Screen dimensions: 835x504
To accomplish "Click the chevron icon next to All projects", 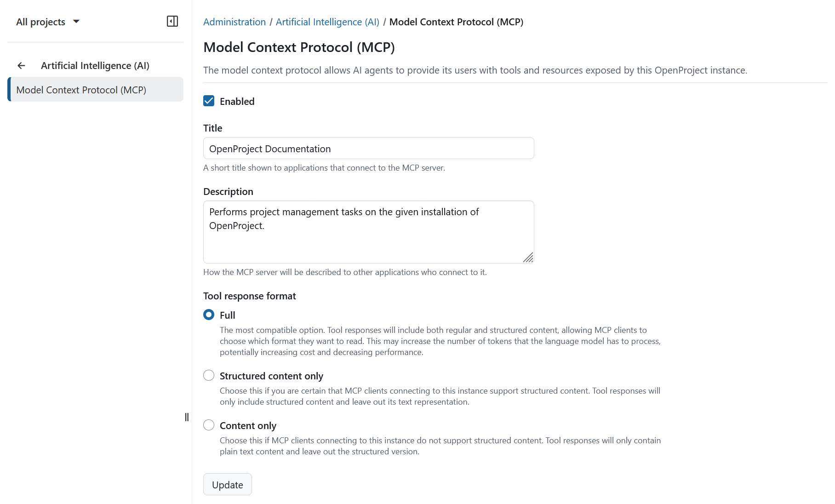I will [76, 21].
